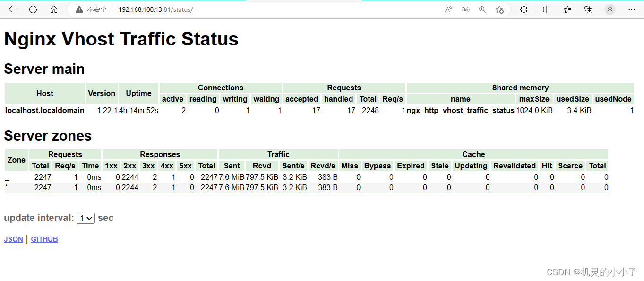Screen dimensions: 644x281
Task: Click the Revalidated column header
Action: click(515, 166)
